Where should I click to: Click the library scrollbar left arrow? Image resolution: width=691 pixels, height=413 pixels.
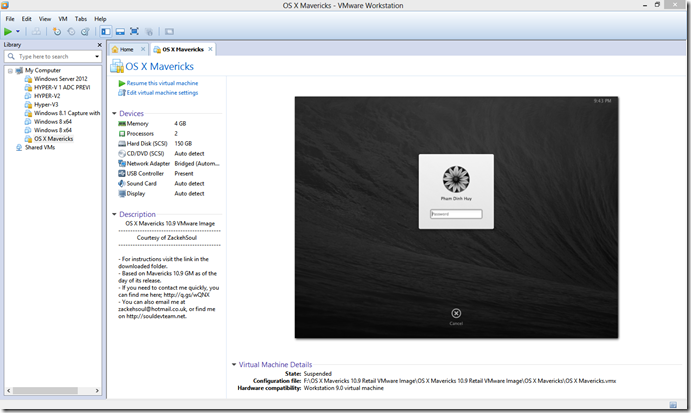[8, 391]
